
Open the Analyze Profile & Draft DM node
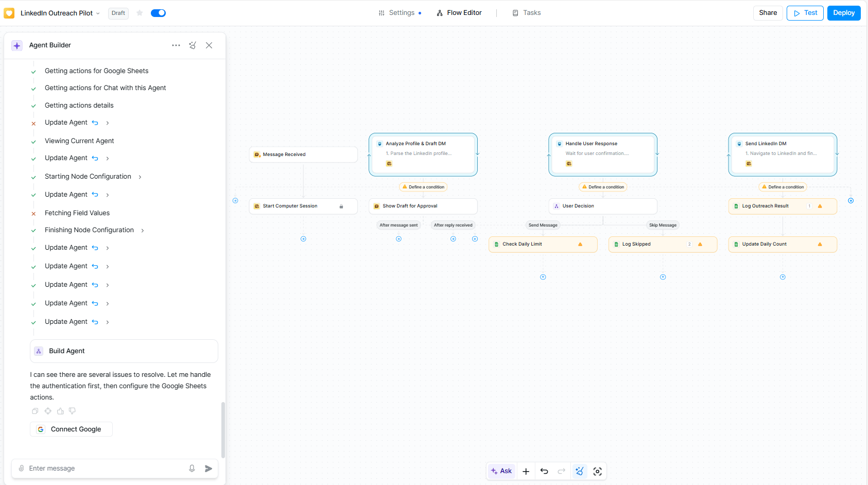coord(423,154)
